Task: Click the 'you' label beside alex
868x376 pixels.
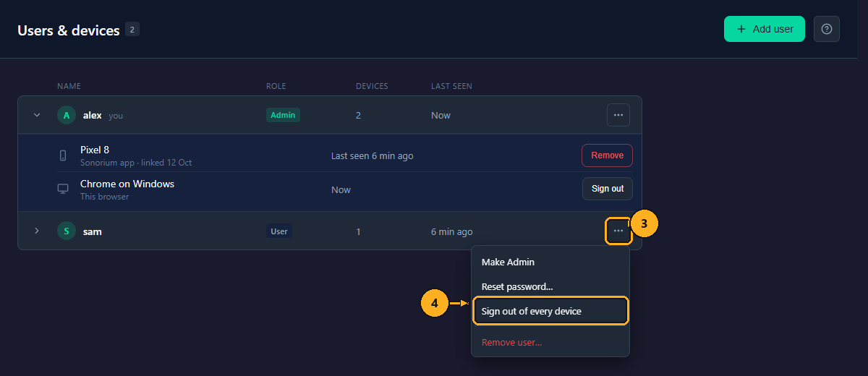Action: pos(116,116)
